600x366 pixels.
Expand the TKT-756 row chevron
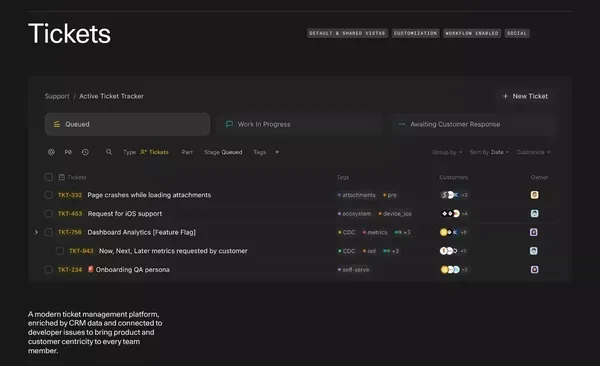(x=36, y=232)
